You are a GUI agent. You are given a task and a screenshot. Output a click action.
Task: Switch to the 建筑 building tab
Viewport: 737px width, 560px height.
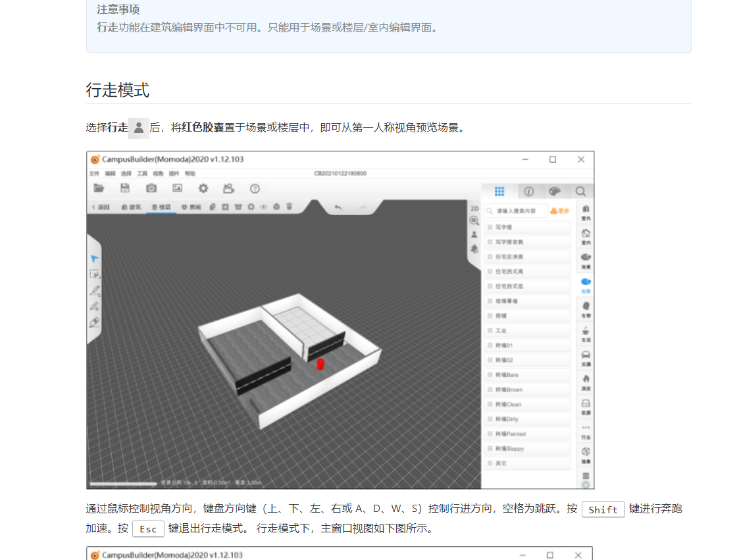(x=131, y=207)
